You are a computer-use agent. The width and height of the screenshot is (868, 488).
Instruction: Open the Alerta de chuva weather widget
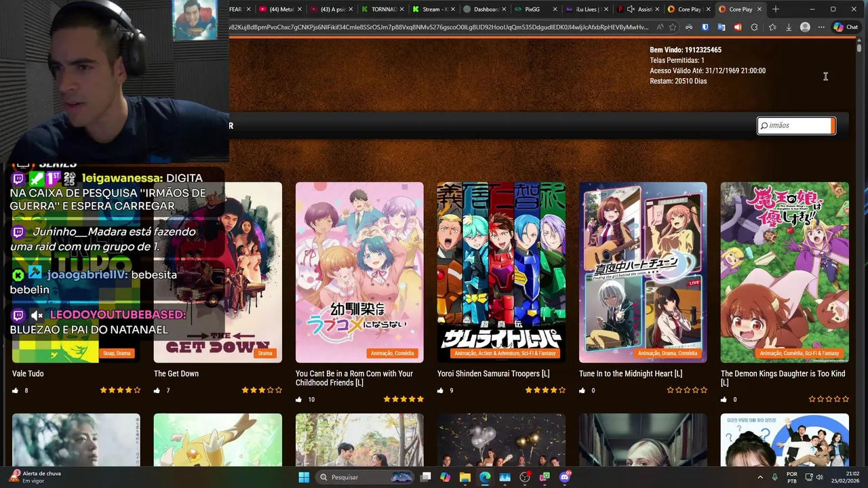click(x=35, y=477)
